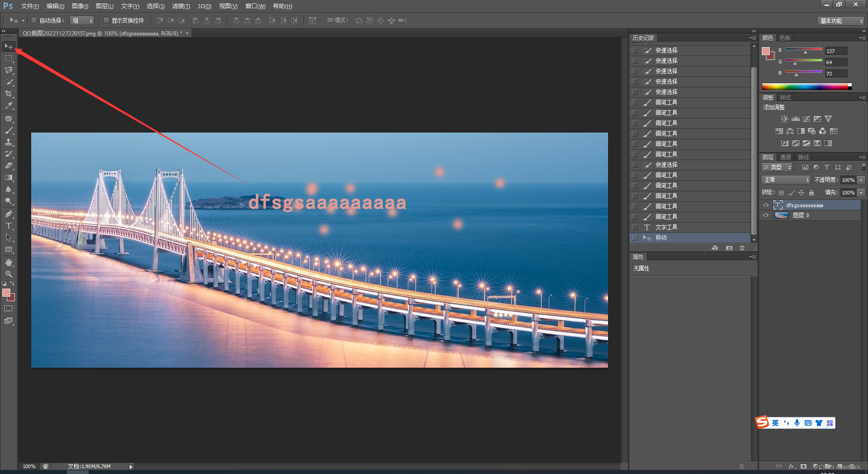
Task: Hide layer 图层 0
Action: tap(766, 215)
